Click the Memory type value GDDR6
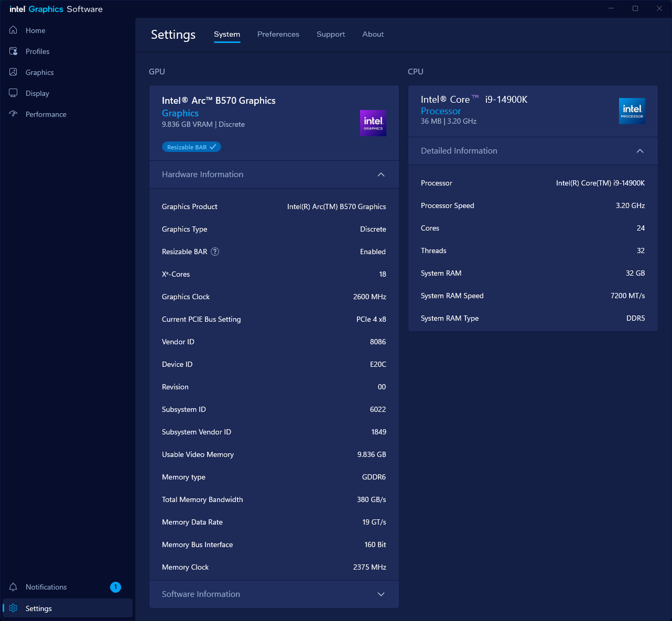The height and width of the screenshot is (621, 672). 374,477
